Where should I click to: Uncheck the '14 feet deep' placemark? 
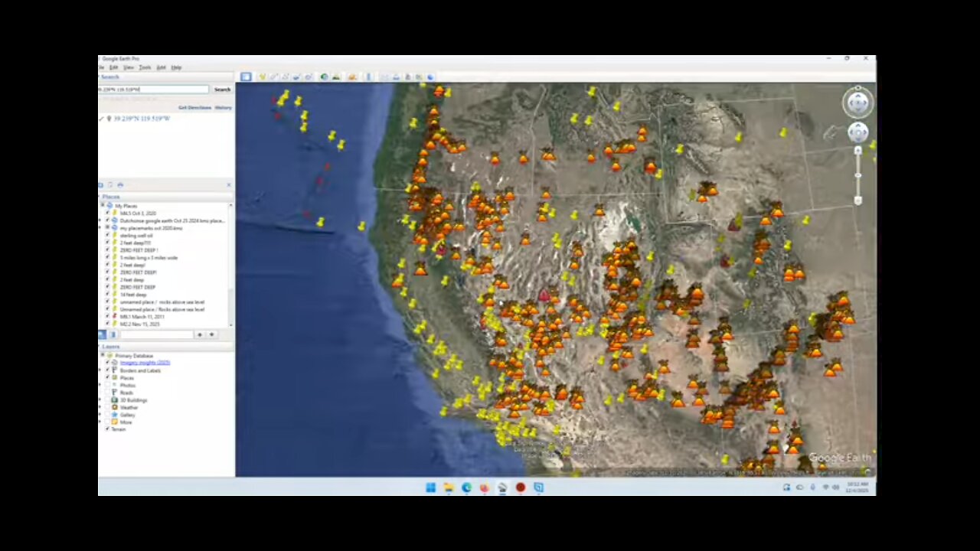107,295
